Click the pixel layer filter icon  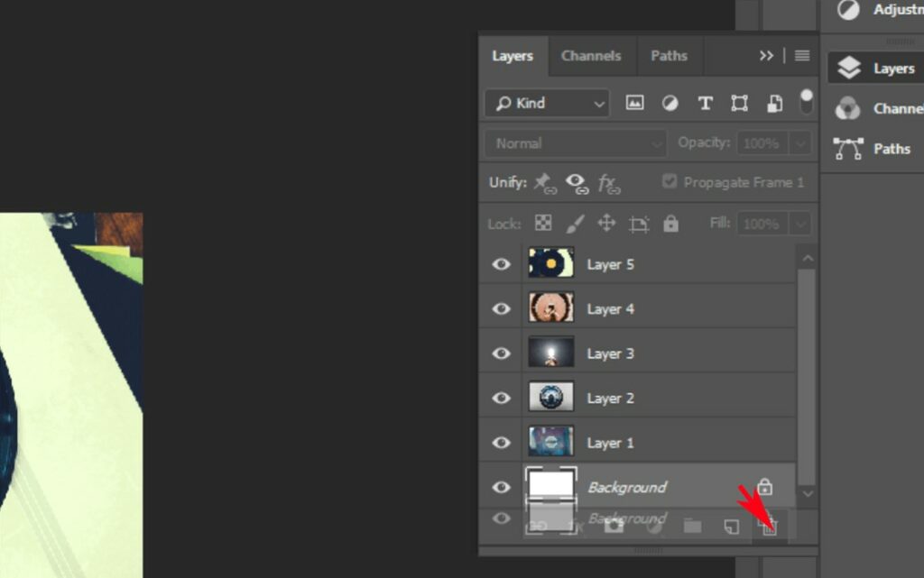pos(634,104)
